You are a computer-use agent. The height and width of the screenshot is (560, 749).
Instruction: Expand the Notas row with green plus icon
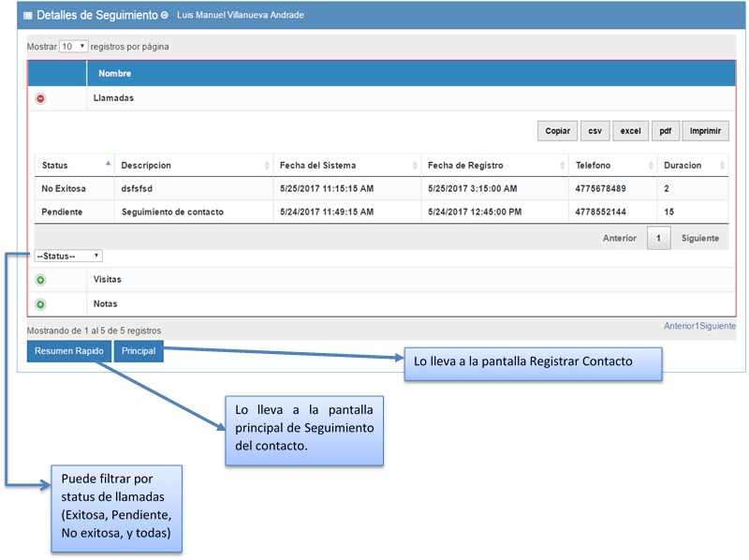click(40, 304)
